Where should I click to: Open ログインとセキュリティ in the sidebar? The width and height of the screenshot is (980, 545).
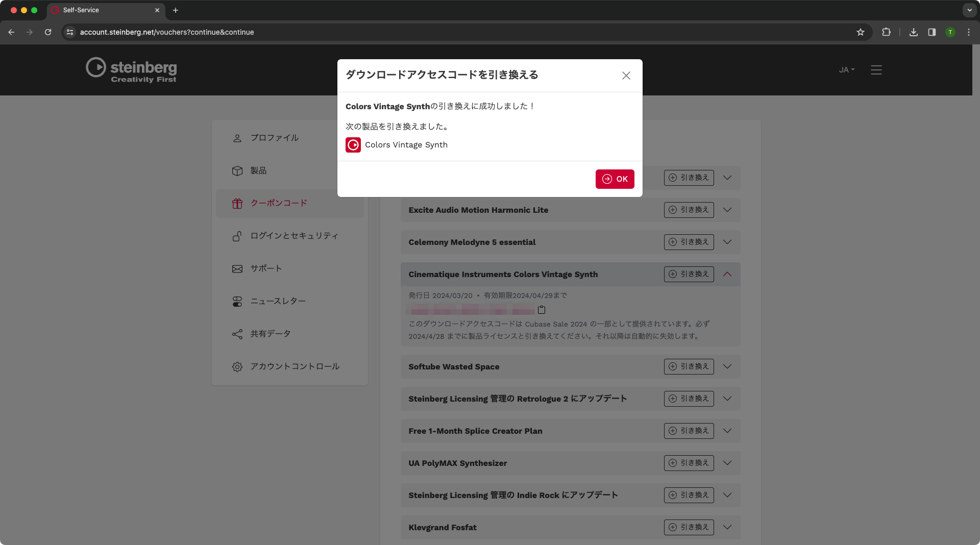(x=290, y=236)
